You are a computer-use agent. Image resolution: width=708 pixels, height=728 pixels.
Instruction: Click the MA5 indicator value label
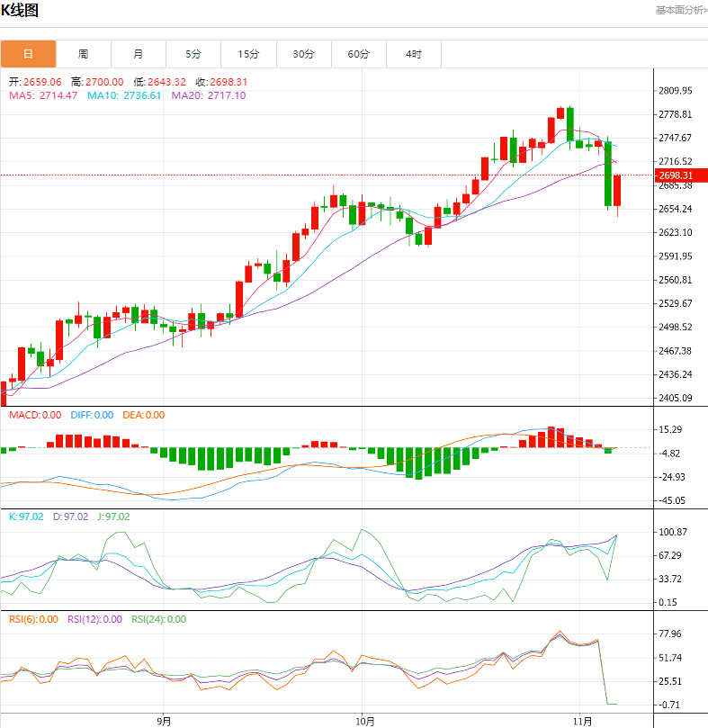click(x=43, y=95)
